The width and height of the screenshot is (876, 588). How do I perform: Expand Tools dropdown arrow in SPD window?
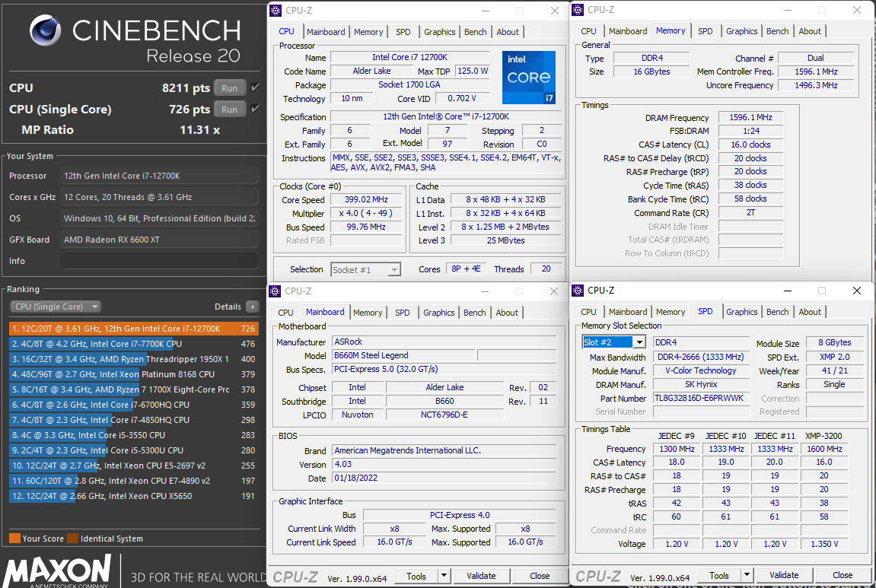[747, 575]
